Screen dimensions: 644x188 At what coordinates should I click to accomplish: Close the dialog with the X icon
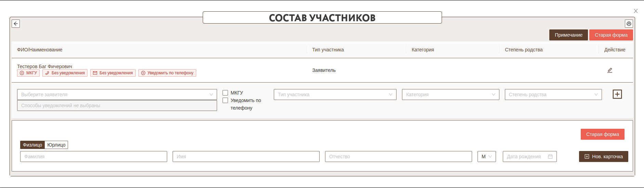635,11
